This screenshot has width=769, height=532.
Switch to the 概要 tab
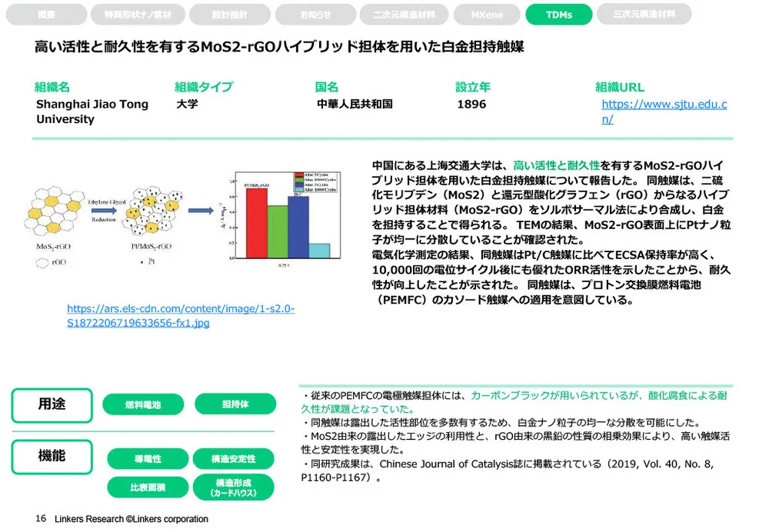click(x=45, y=14)
